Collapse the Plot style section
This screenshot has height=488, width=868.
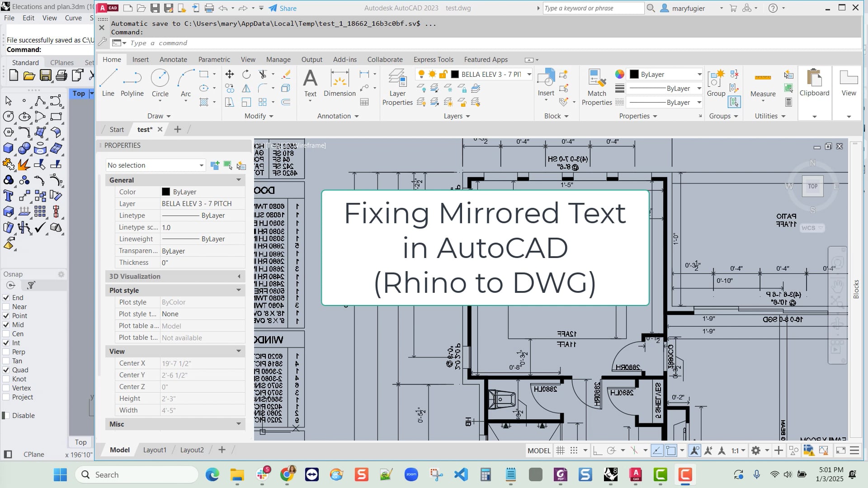pos(239,290)
